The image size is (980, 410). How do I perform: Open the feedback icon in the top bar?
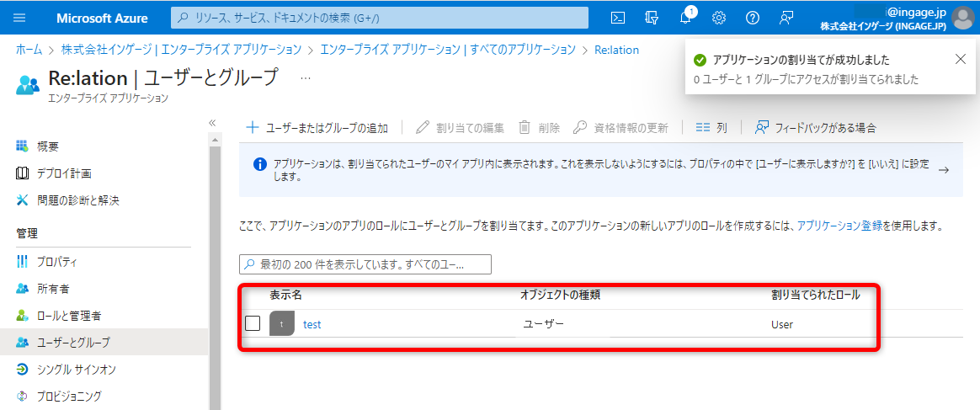click(786, 18)
